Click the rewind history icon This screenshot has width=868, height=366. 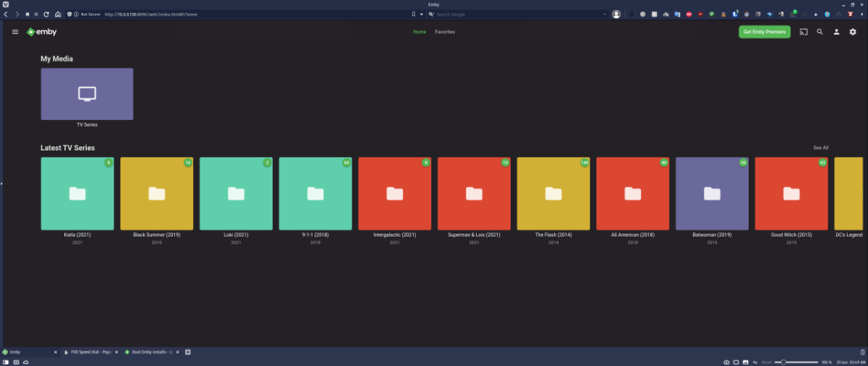click(27, 14)
